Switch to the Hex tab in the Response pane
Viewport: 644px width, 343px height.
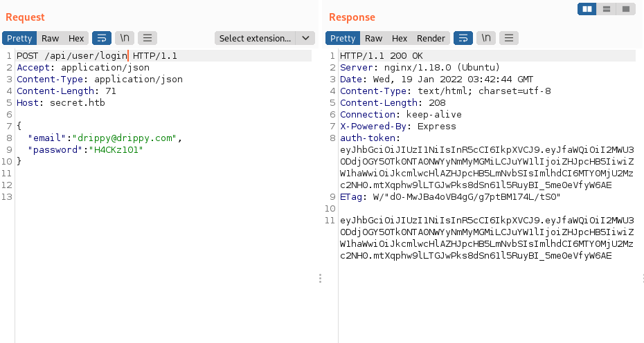click(x=400, y=38)
